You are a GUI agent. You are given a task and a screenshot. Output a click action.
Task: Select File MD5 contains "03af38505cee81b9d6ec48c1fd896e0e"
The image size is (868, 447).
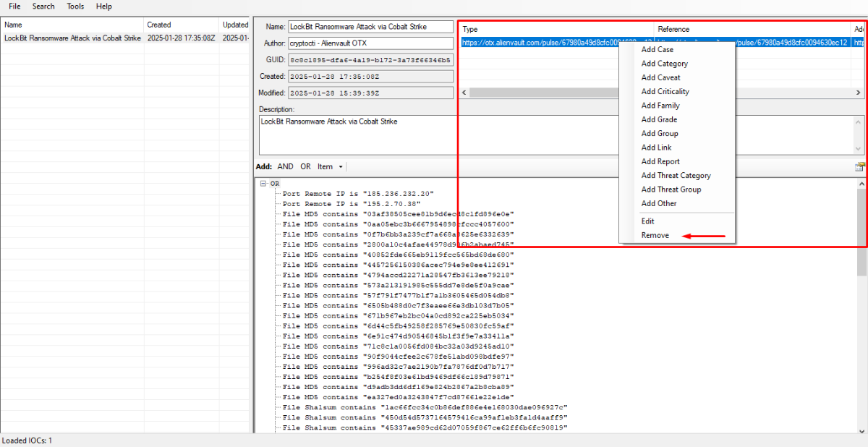399,214
